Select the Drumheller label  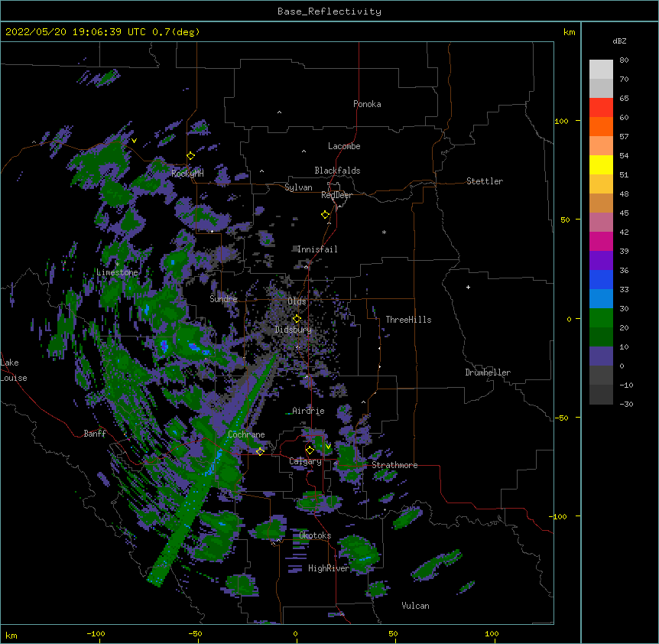tap(488, 372)
